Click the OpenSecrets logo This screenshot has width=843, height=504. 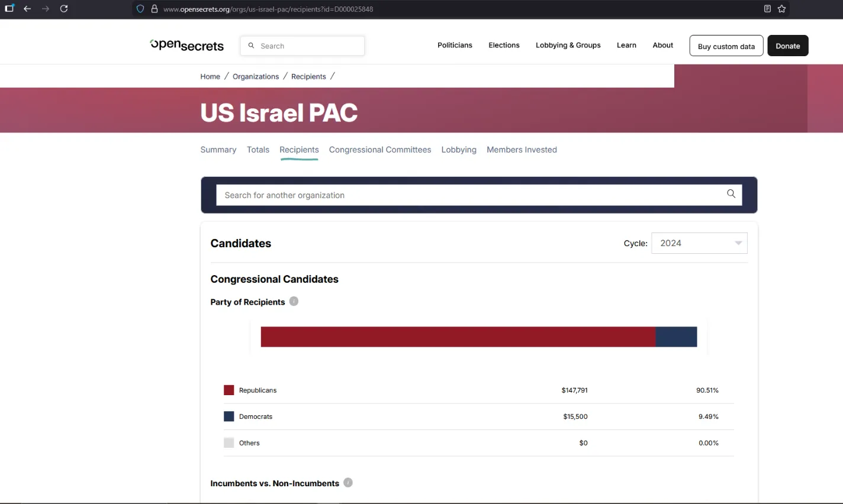pos(187,46)
